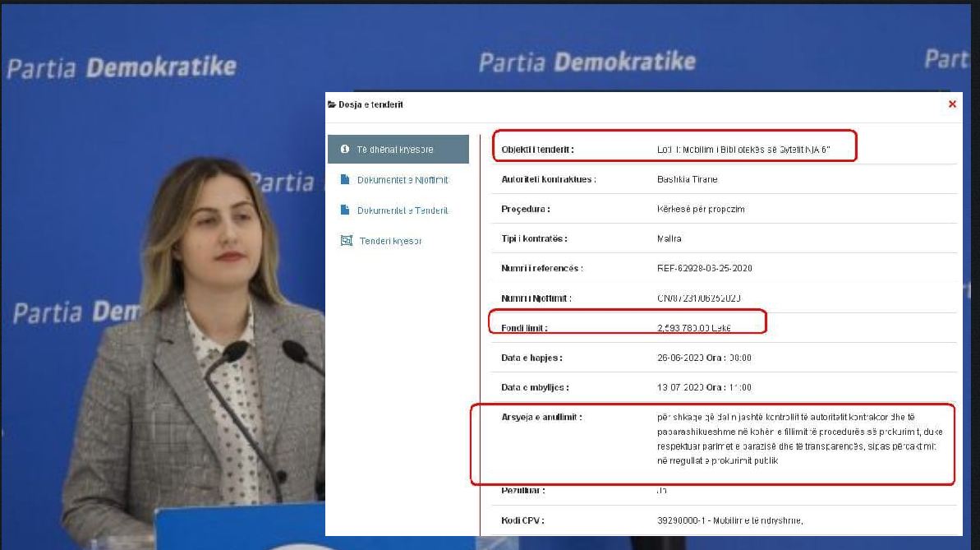Close the Dosja e tenderit dialog

click(952, 104)
